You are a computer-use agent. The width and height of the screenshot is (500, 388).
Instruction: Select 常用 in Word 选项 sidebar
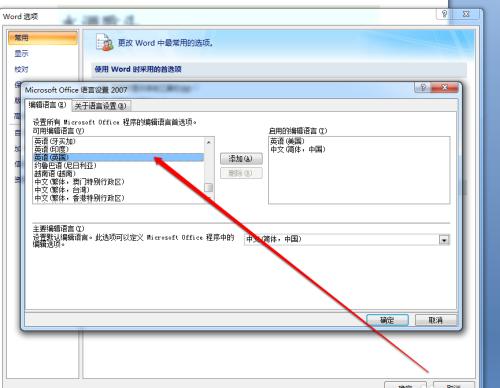[43, 38]
